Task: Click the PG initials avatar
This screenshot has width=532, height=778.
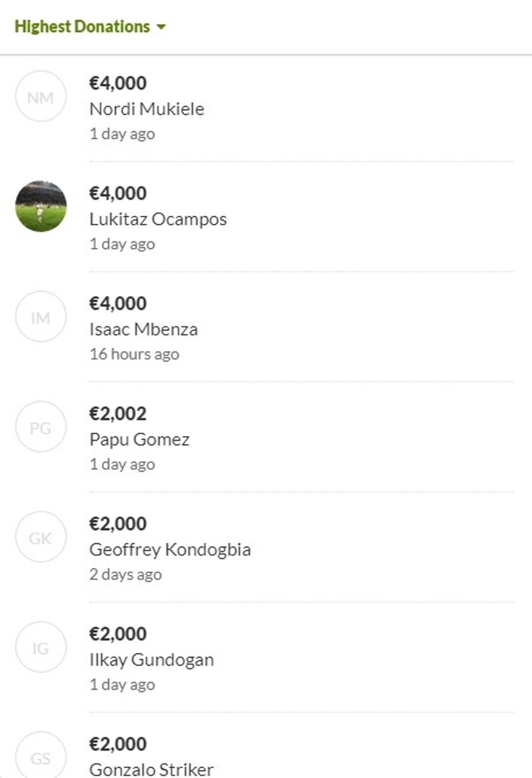Action: click(x=41, y=427)
